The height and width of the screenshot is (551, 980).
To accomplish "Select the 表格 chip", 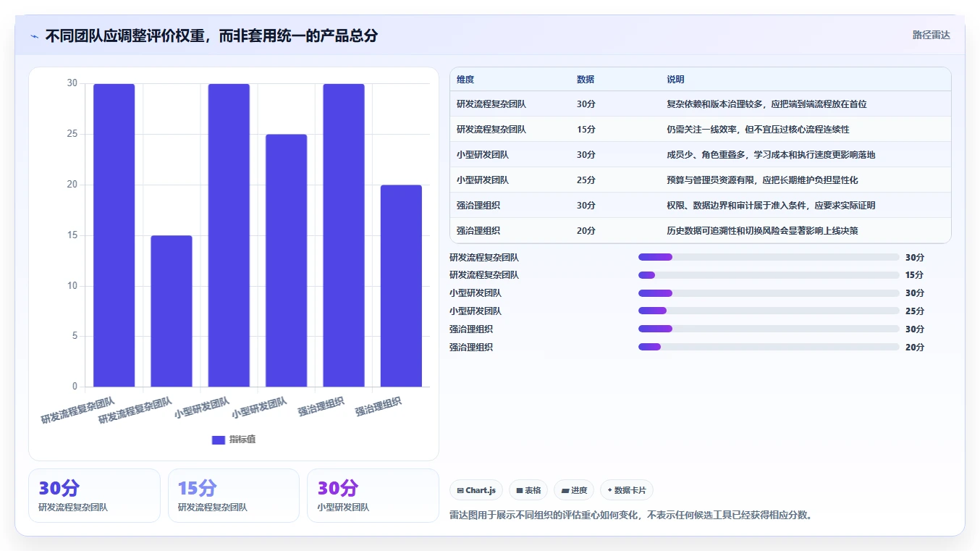I will pos(528,490).
